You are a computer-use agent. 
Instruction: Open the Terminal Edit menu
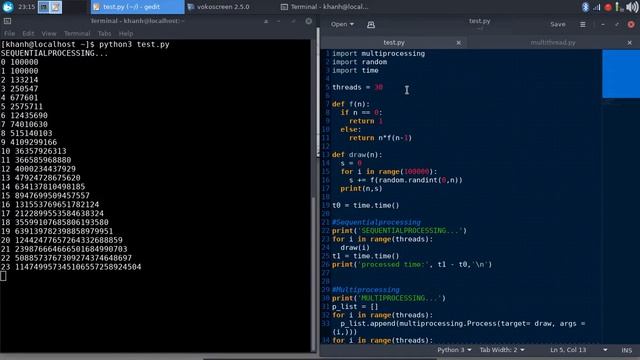(x=28, y=33)
